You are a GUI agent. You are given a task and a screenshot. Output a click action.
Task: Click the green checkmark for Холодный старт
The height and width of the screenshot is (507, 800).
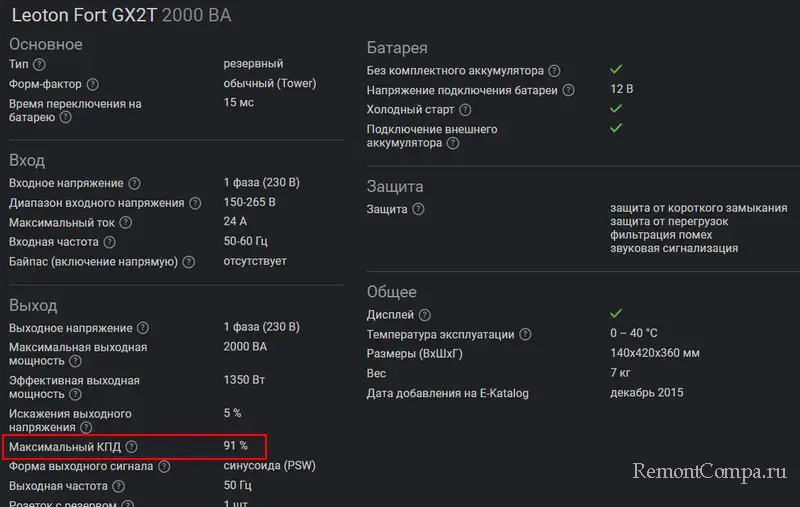tap(616, 109)
